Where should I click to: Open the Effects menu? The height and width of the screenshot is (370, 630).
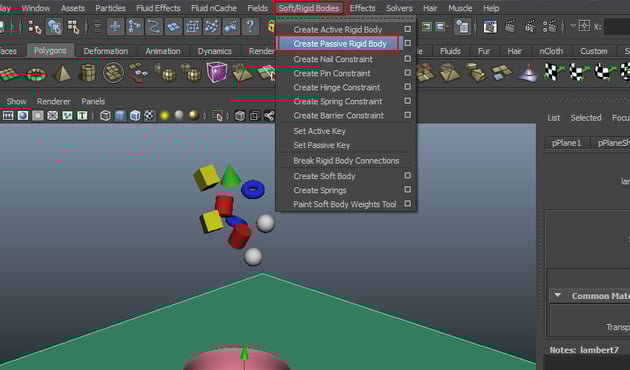pos(362,8)
